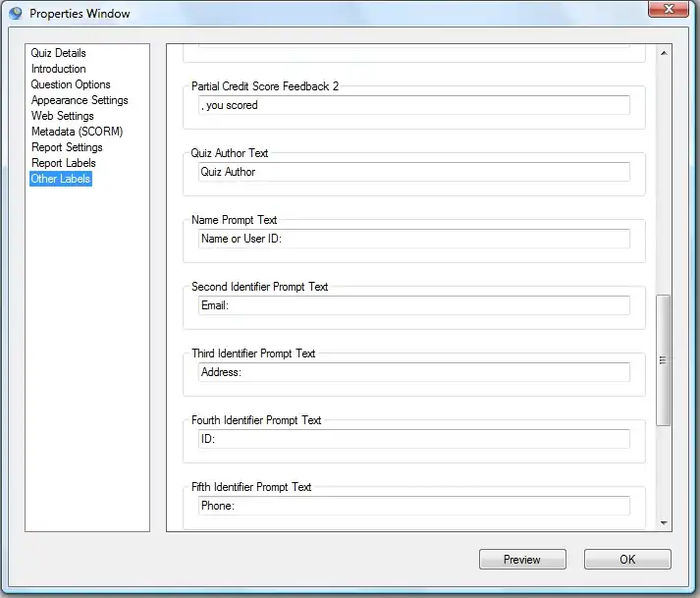
Task: Go to Question Options settings
Action: (71, 84)
